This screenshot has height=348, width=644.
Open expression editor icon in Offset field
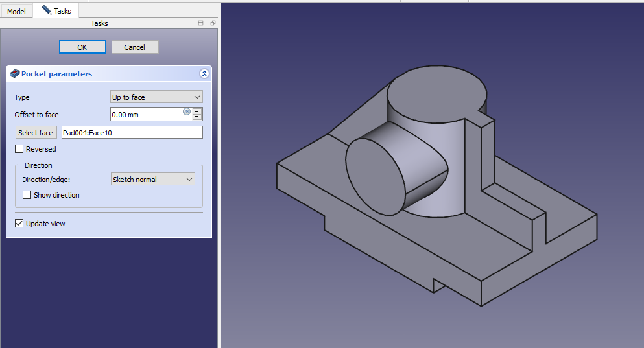click(x=187, y=111)
